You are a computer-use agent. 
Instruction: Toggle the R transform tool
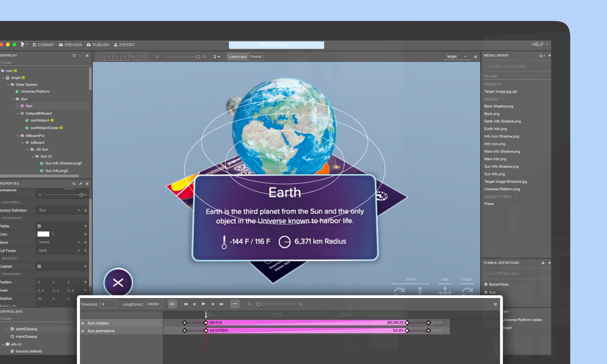point(109,57)
